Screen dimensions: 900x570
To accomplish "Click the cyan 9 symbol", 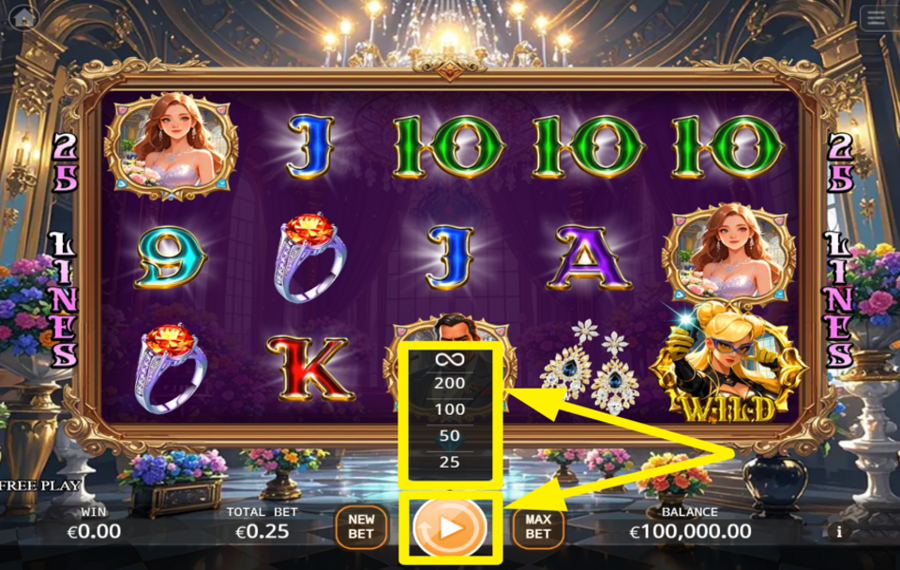I will pyautogui.click(x=170, y=257).
